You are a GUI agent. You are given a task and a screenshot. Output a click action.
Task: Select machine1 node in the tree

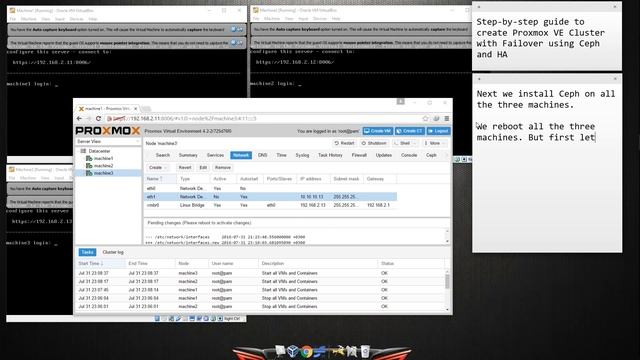tap(103, 158)
